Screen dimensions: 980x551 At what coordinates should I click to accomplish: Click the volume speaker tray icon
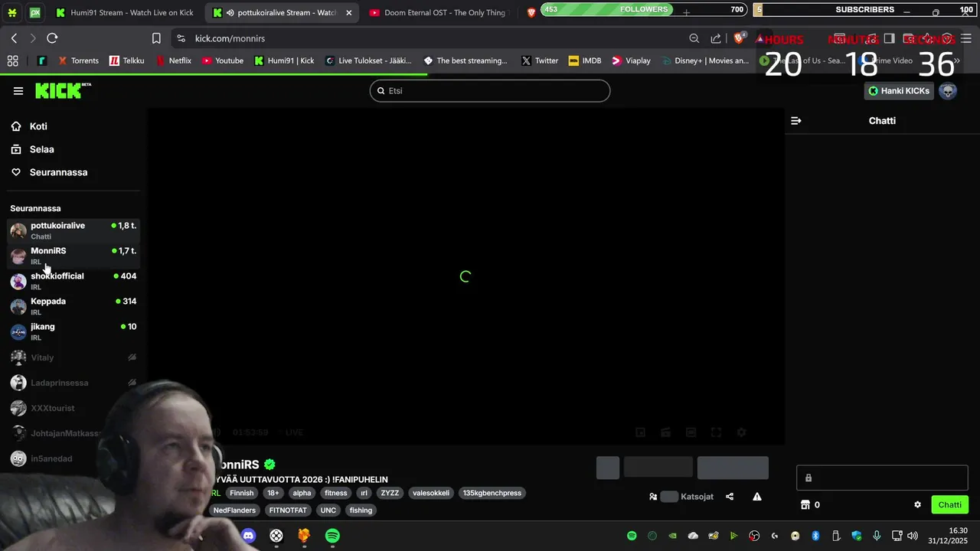pyautogui.click(x=913, y=536)
